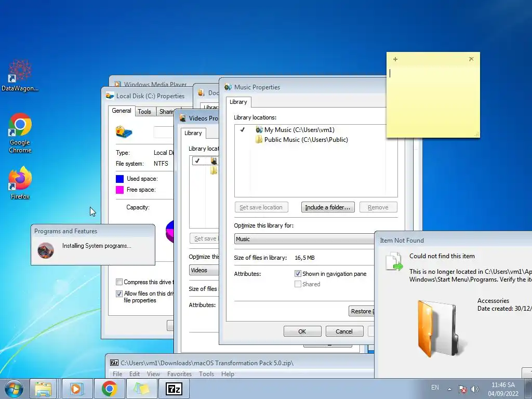Click the Action Center flag icon
Screen dimensions: 532x399
(x=462, y=389)
